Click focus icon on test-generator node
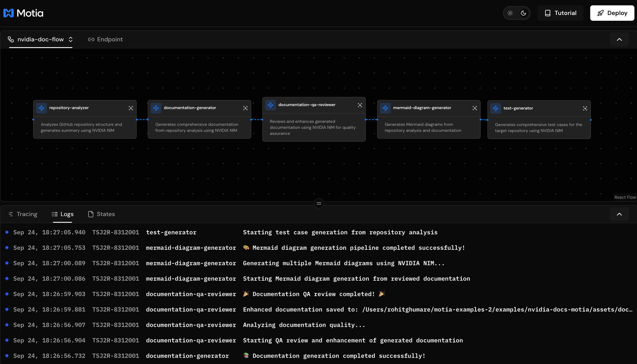The width and height of the screenshot is (637, 364). coord(585,108)
